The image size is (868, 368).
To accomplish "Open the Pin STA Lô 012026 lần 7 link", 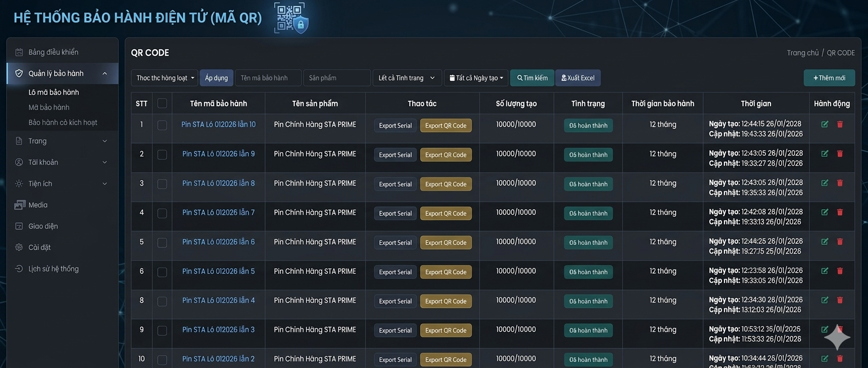I will pyautogui.click(x=218, y=212).
